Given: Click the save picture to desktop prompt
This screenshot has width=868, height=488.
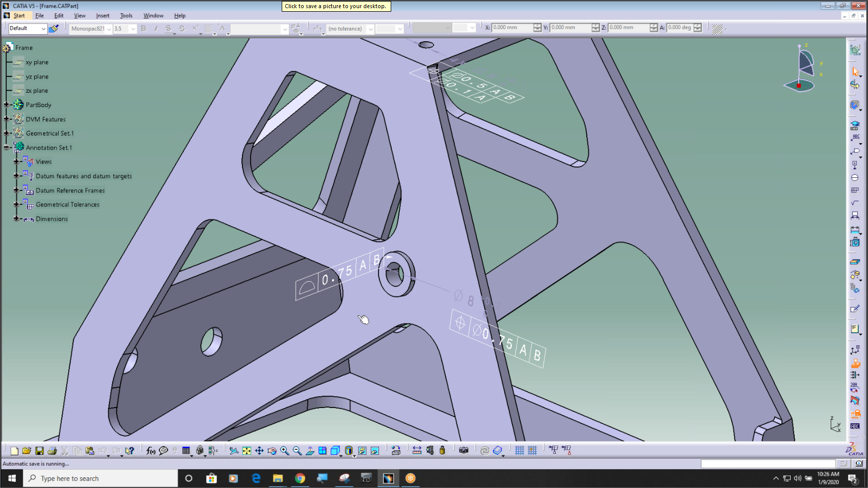Looking at the screenshot, I should (336, 6).
